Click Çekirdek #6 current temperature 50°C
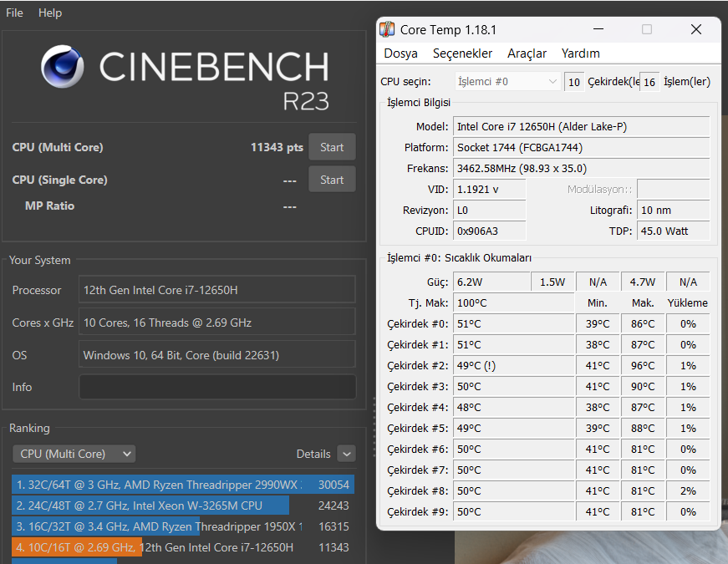 [x=513, y=449]
